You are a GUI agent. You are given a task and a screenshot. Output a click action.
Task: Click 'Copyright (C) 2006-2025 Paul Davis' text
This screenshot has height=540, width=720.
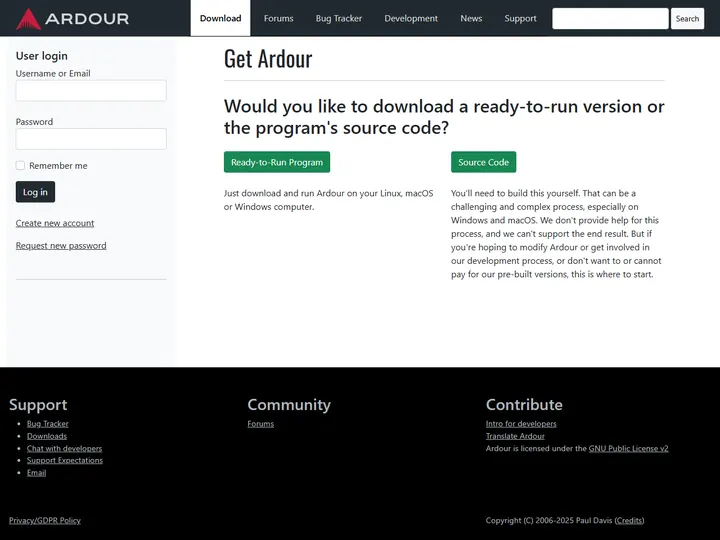549,521
